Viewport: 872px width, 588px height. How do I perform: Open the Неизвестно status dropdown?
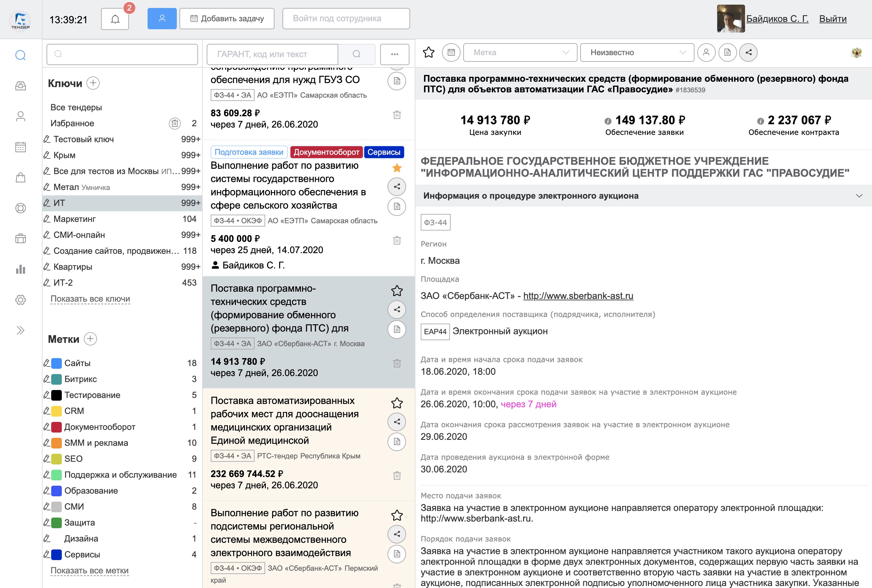(637, 52)
